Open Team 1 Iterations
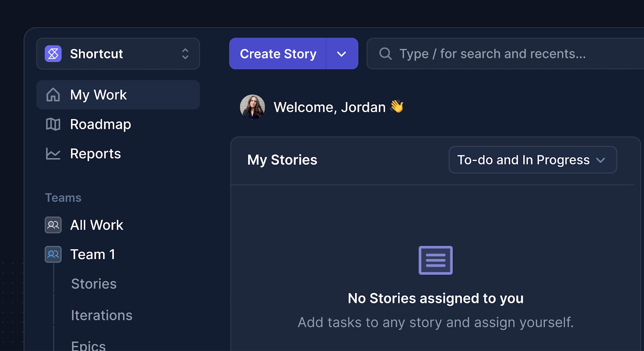 (x=101, y=315)
